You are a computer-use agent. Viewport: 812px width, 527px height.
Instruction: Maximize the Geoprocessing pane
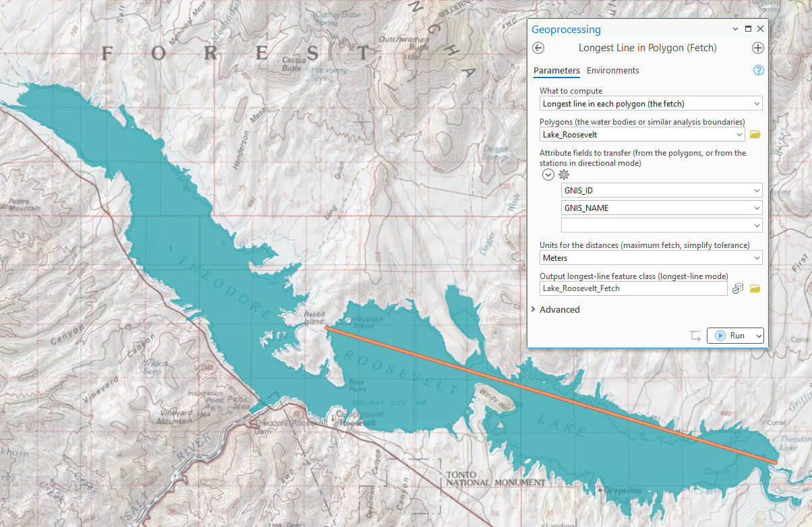point(748,29)
